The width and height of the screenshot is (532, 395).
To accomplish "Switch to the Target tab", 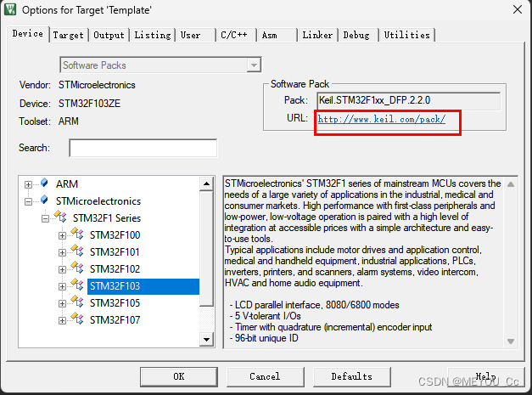I will pyautogui.click(x=68, y=35).
